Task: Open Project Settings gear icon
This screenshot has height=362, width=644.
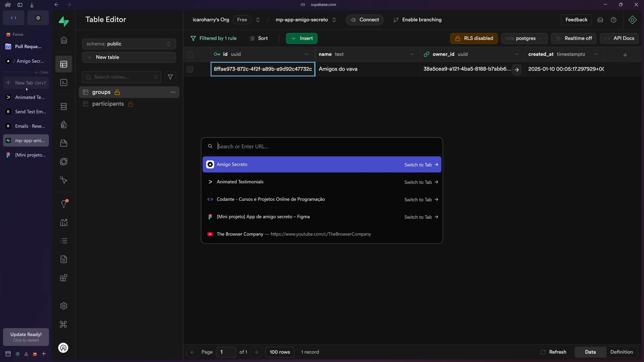Action: click(x=64, y=306)
